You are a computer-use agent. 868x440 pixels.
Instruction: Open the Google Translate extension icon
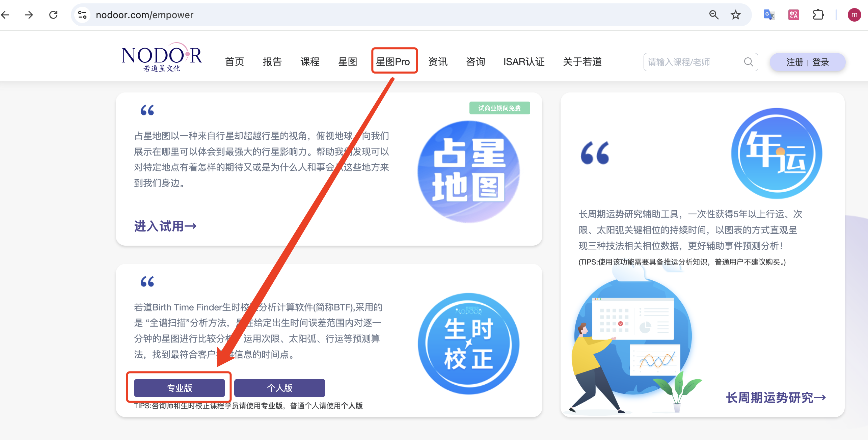[x=769, y=15]
